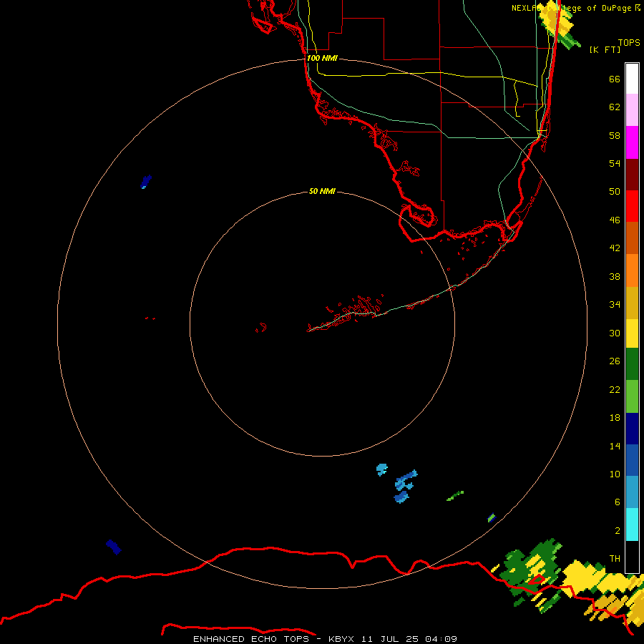This screenshot has height=644, width=644.
Task: Click the magenta legend swatch
Action: 632,142
